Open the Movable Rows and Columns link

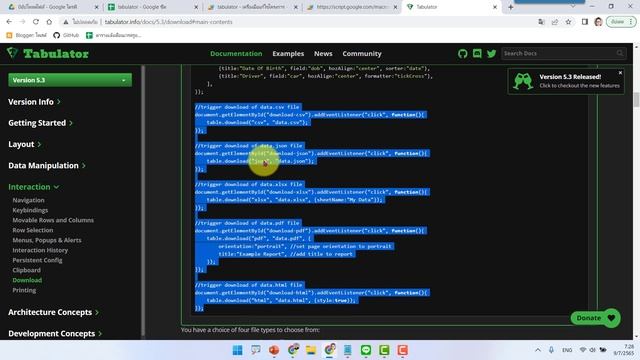[x=53, y=220]
